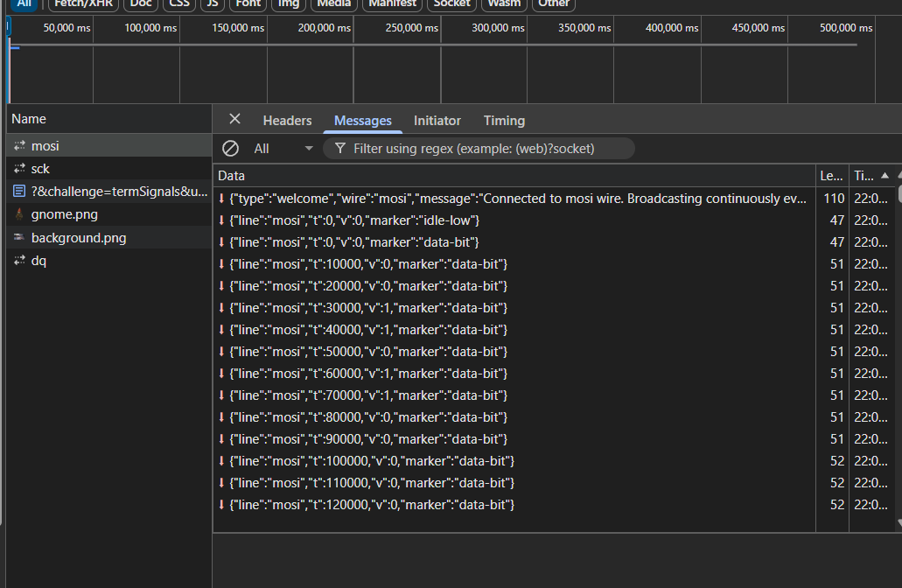902x588 pixels.
Task: Close the request details panel
Action: 234,119
